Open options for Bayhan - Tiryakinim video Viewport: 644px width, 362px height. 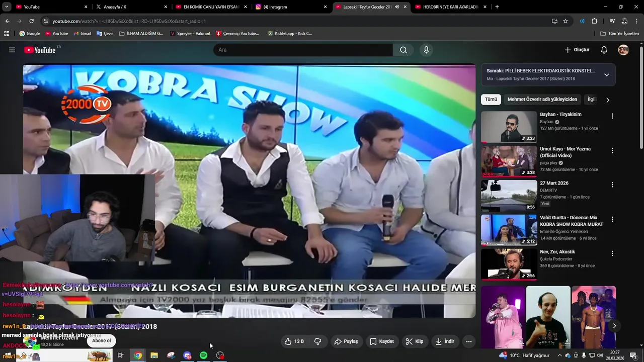(x=612, y=116)
